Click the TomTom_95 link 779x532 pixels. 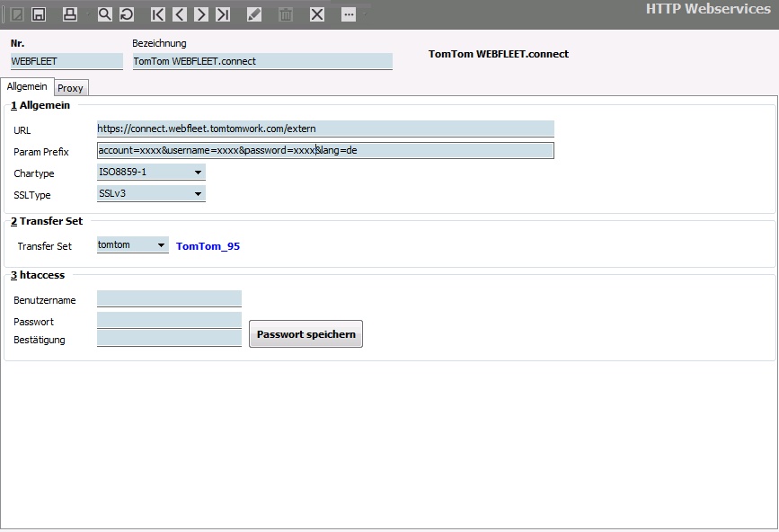click(208, 246)
